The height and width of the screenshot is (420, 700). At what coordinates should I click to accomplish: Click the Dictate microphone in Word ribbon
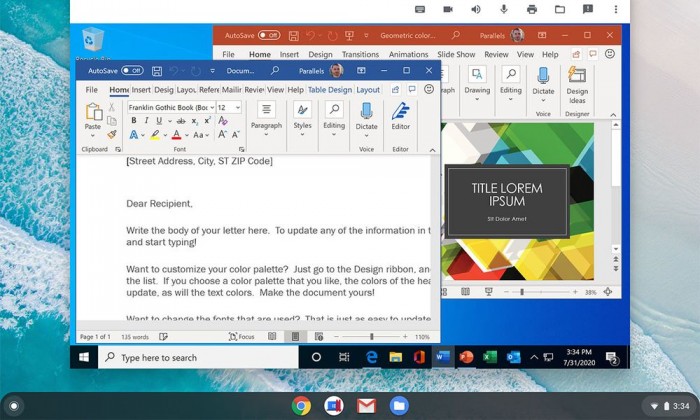pyautogui.click(x=366, y=118)
